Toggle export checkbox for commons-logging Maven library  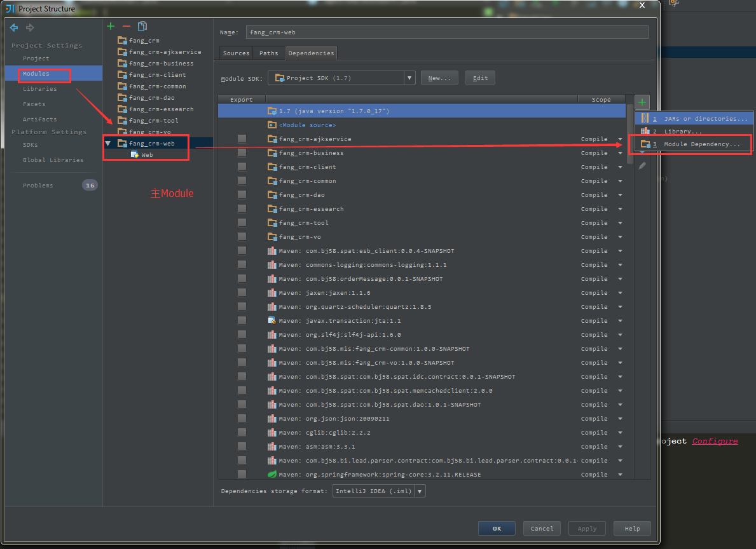[242, 264]
